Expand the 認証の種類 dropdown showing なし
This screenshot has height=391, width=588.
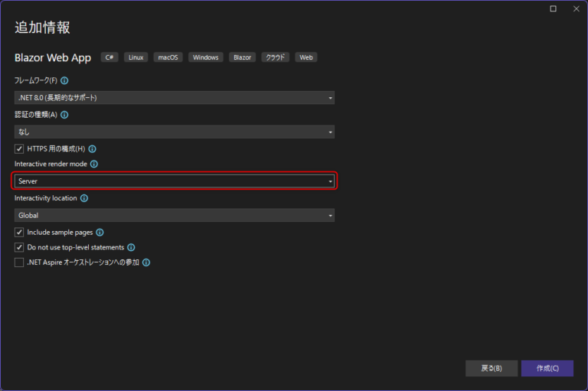pos(175,132)
